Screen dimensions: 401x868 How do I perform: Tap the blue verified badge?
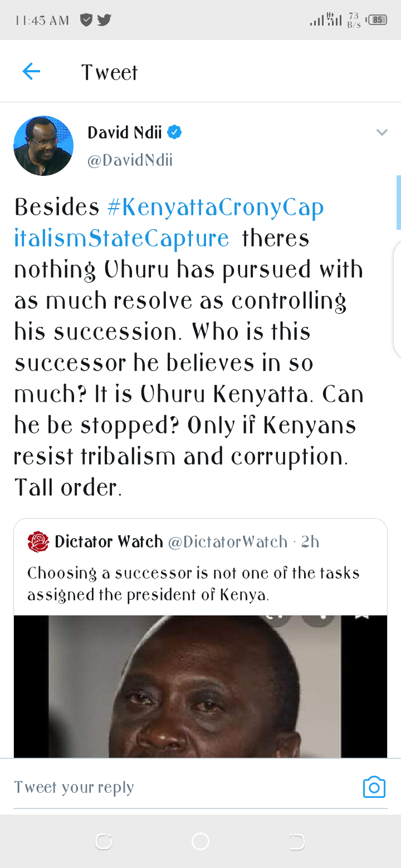coord(174,132)
